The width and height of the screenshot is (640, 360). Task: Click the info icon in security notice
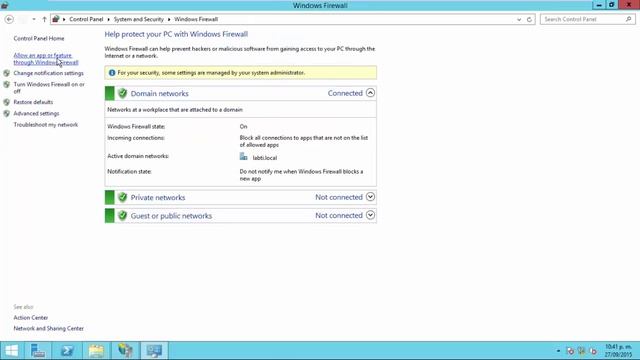[112, 73]
